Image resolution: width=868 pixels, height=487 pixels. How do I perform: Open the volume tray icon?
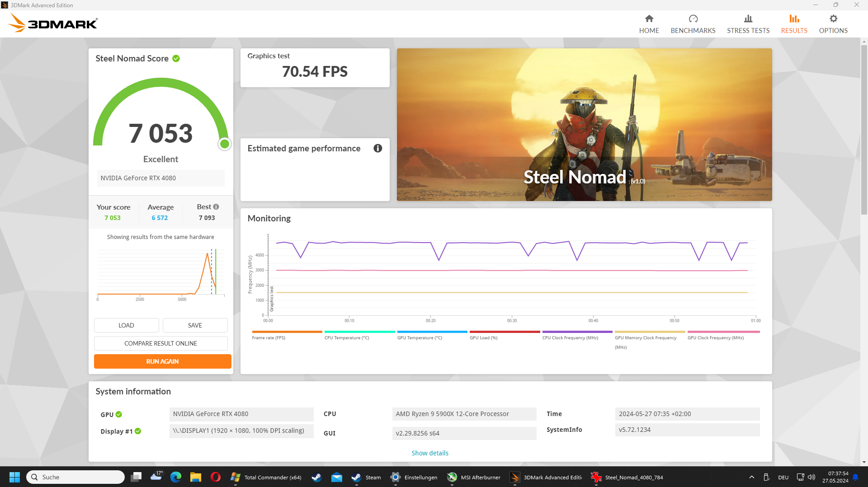point(811,477)
